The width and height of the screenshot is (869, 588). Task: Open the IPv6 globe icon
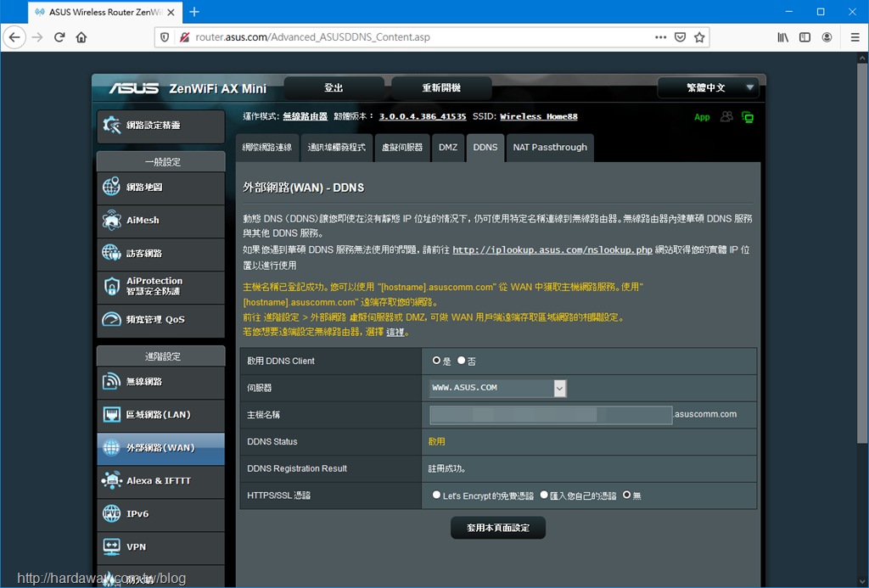coord(111,513)
